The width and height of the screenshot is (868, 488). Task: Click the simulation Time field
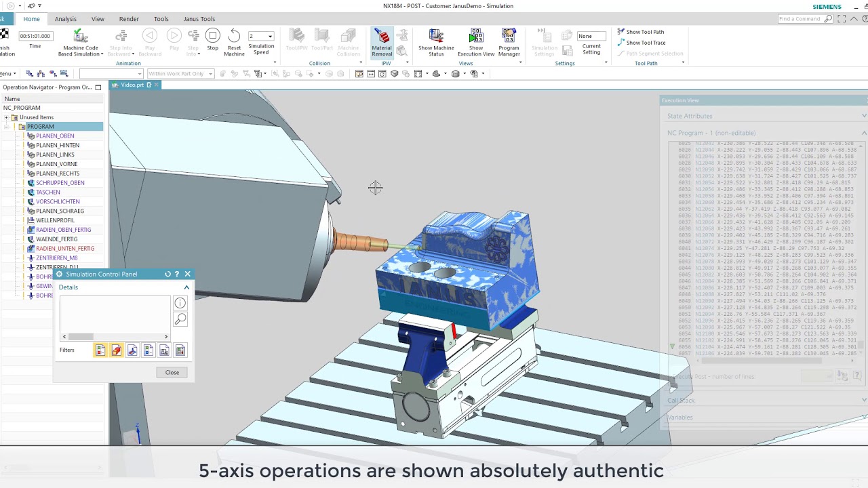[x=35, y=36]
